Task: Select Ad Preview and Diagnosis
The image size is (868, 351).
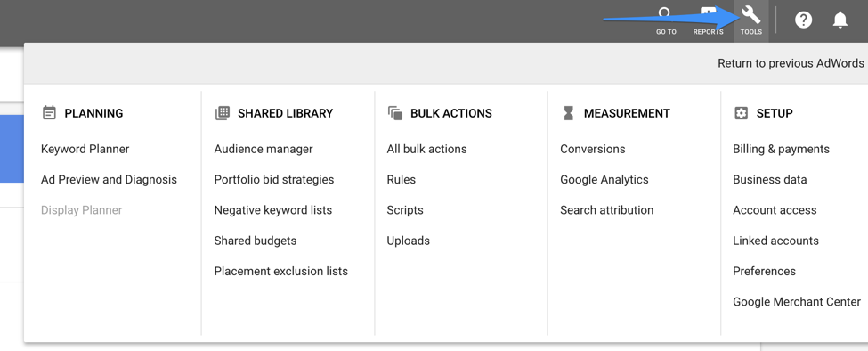Action: [x=109, y=179]
